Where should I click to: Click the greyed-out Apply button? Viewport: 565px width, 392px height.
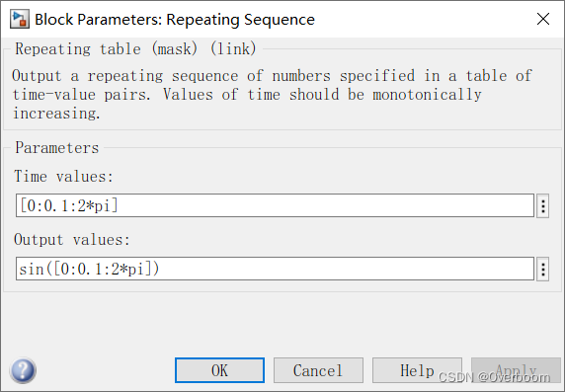coord(516,370)
